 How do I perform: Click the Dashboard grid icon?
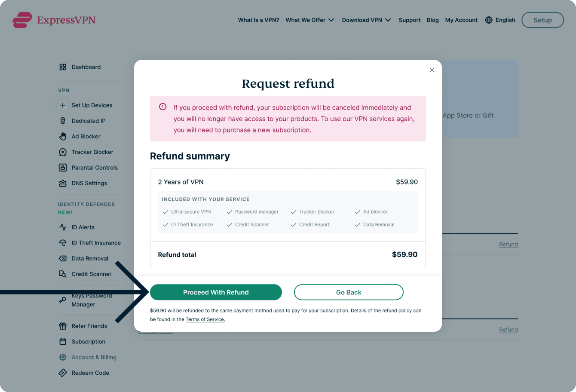coord(63,67)
